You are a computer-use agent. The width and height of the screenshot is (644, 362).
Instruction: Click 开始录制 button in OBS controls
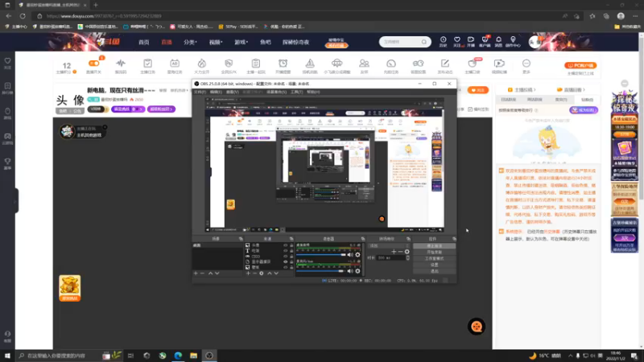[434, 252]
